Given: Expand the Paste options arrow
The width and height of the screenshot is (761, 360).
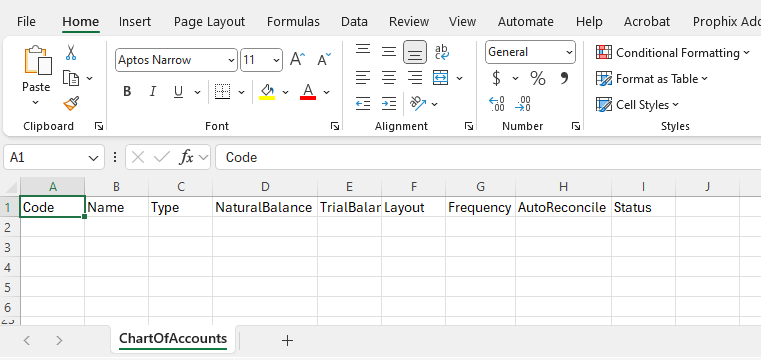Looking at the screenshot, I should pyautogui.click(x=35, y=102).
